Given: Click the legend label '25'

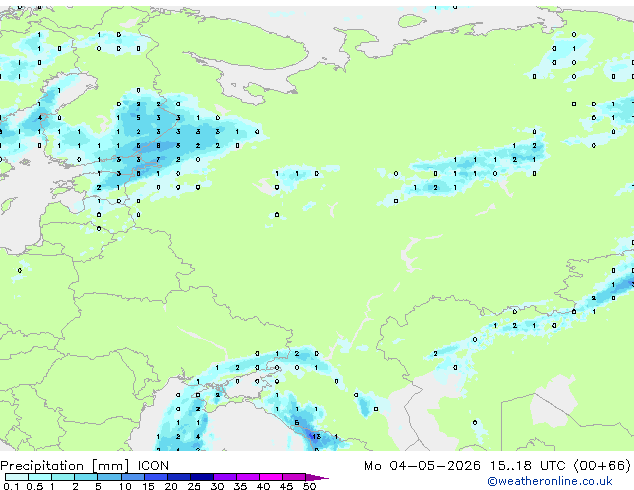Looking at the screenshot, I should 194,486.
